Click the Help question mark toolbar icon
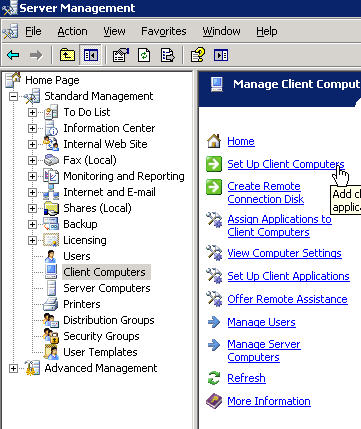This screenshot has height=429, width=361. click(x=198, y=55)
